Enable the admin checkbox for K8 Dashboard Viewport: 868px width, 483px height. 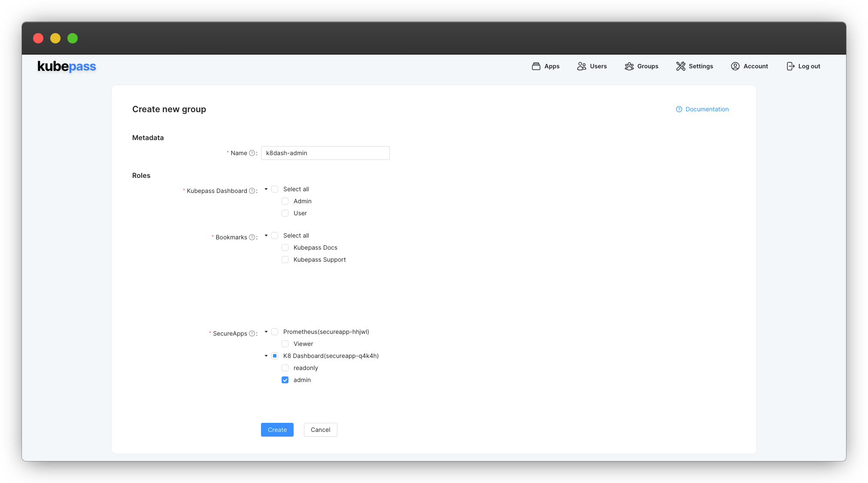point(285,379)
